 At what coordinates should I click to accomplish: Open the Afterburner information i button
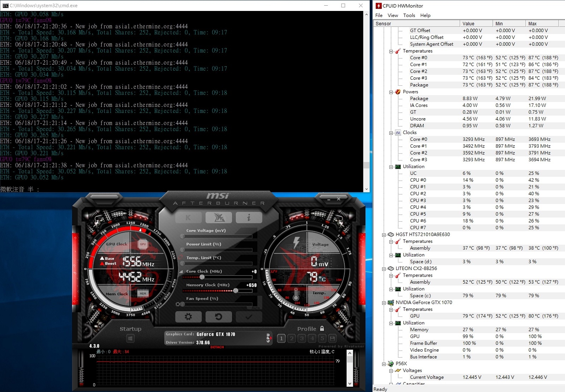click(249, 218)
